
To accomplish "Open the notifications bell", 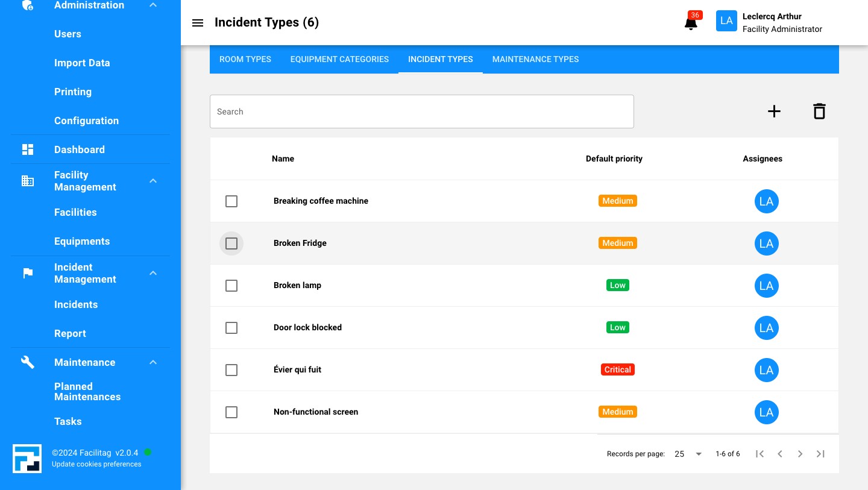I will pos(691,24).
